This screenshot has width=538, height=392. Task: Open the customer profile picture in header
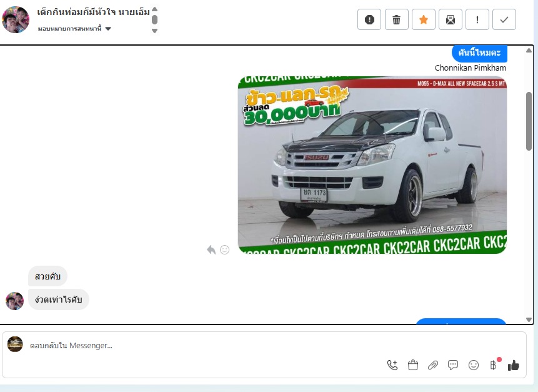coord(16,19)
